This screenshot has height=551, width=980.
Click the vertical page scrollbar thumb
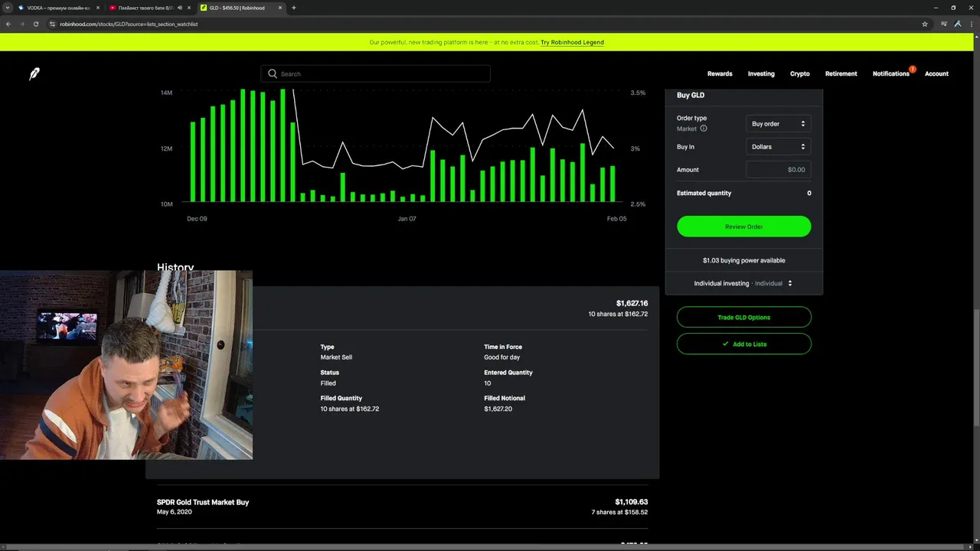(976, 367)
